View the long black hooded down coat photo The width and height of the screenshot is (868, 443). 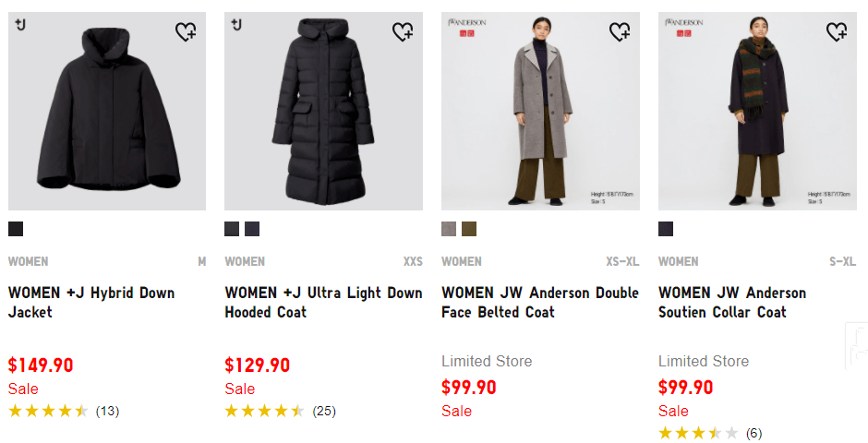pos(323,111)
